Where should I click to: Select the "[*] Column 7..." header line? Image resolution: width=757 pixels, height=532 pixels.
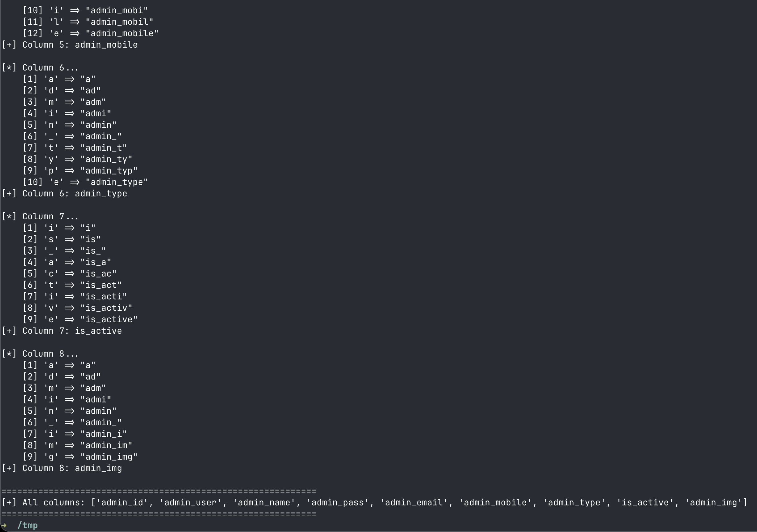40,217
